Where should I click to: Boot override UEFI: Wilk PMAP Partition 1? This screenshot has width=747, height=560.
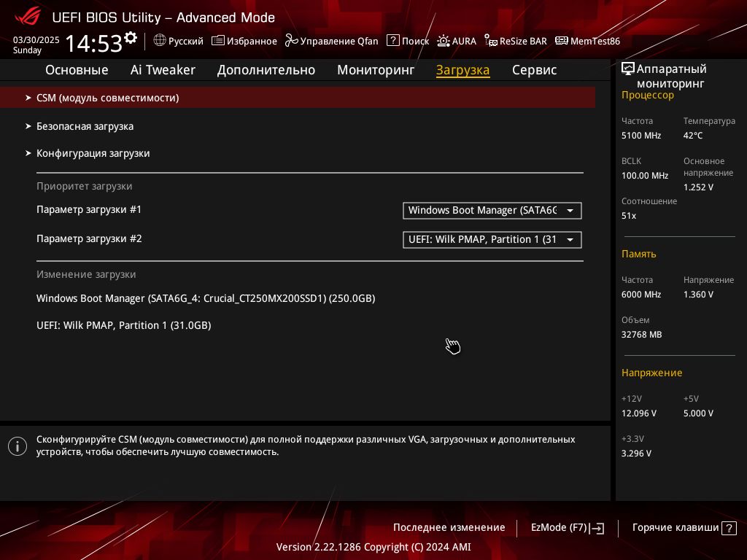coord(124,325)
